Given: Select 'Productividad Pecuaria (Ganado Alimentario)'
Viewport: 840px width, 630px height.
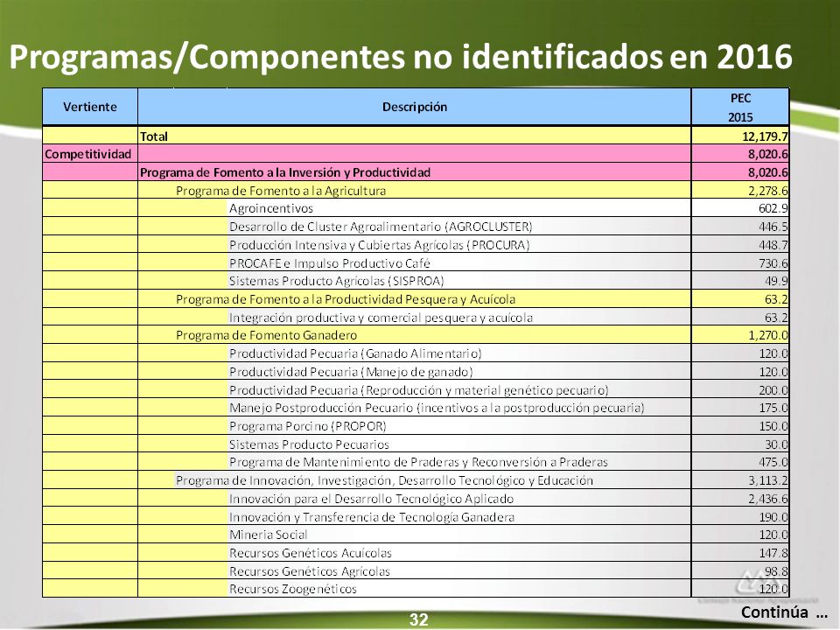Looking at the screenshot, I should tap(355, 353).
